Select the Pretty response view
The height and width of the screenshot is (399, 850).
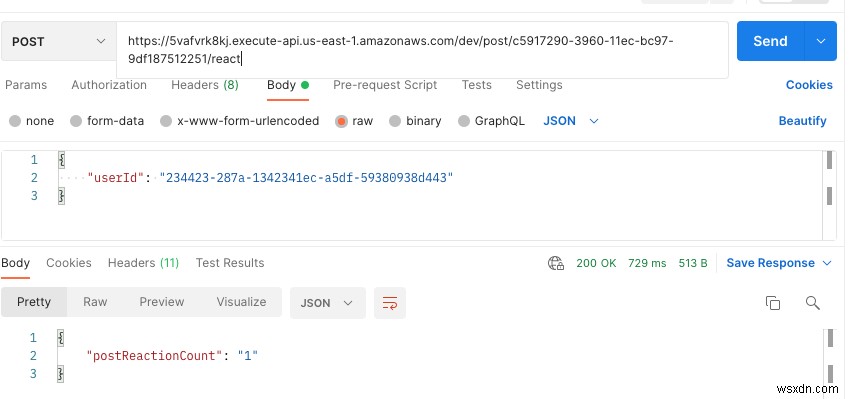click(34, 302)
